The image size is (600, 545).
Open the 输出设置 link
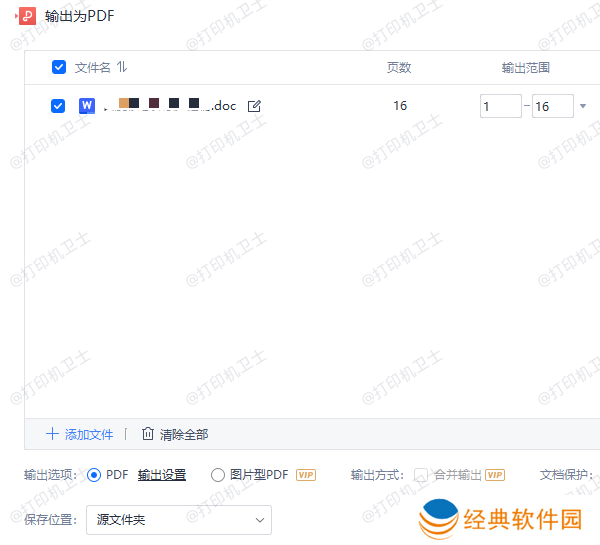tap(162, 475)
